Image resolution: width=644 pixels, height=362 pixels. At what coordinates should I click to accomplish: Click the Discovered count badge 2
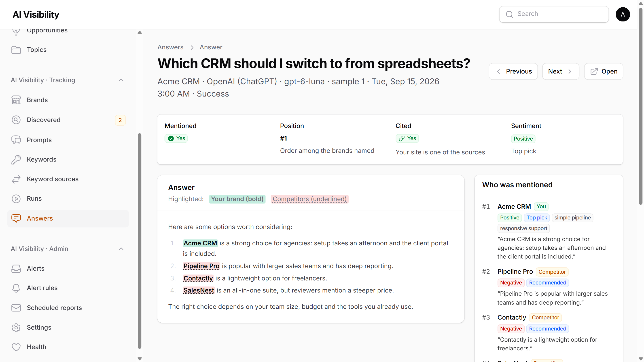120,120
